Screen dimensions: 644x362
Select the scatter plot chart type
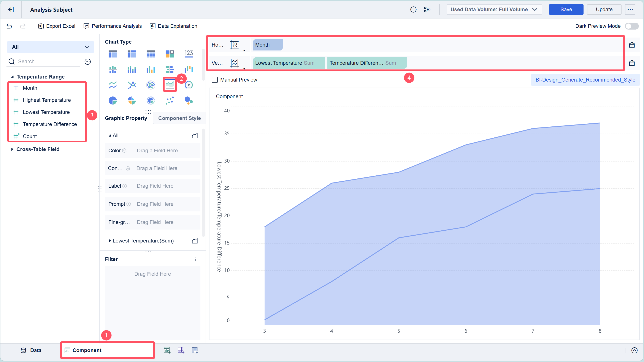coord(170,100)
